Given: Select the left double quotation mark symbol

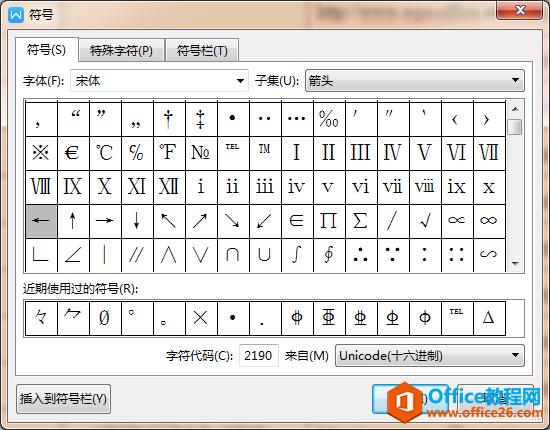Looking at the screenshot, I should pyautogui.click(x=73, y=119).
